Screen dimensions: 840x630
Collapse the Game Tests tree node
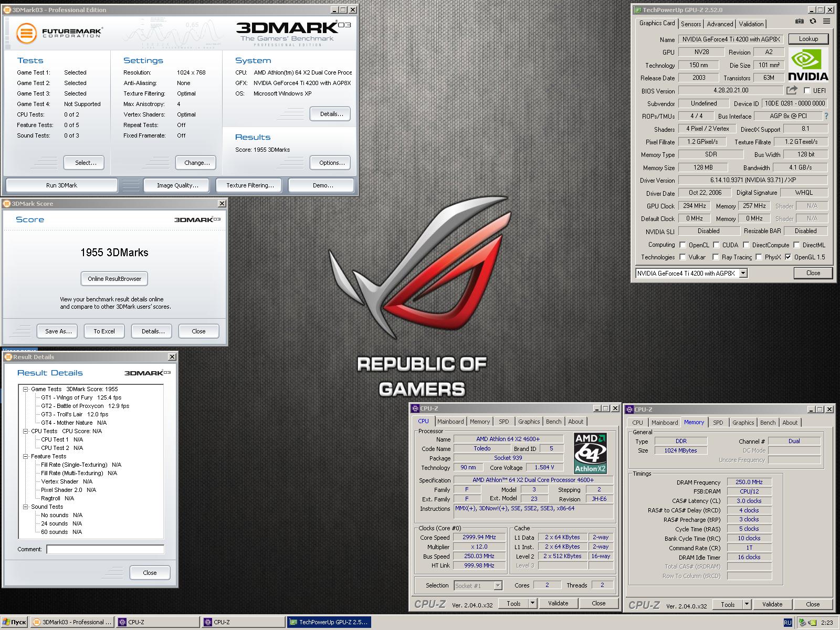[25, 389]
